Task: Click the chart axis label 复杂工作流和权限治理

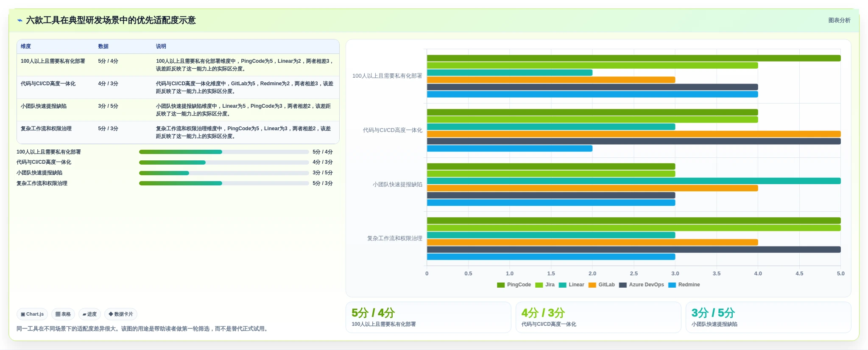Action: pyautogui.click(x=395, y=238)
